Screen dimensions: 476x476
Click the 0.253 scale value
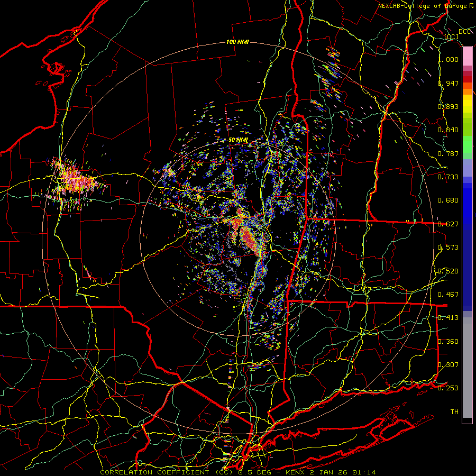click(448, 388)
